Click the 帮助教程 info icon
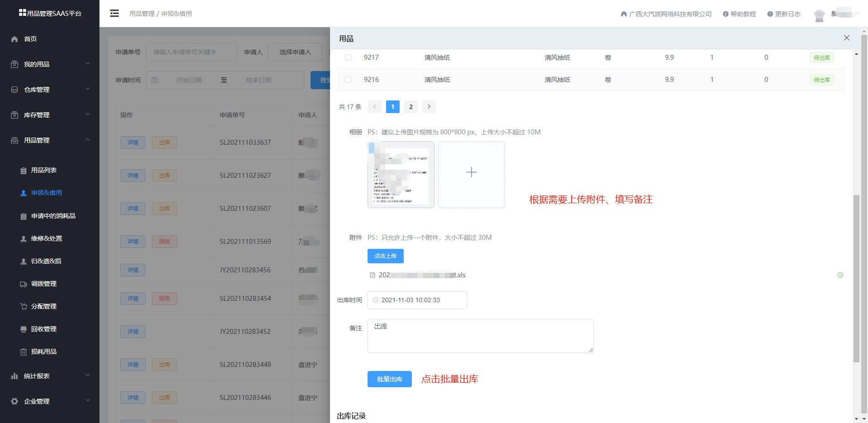 726,14
